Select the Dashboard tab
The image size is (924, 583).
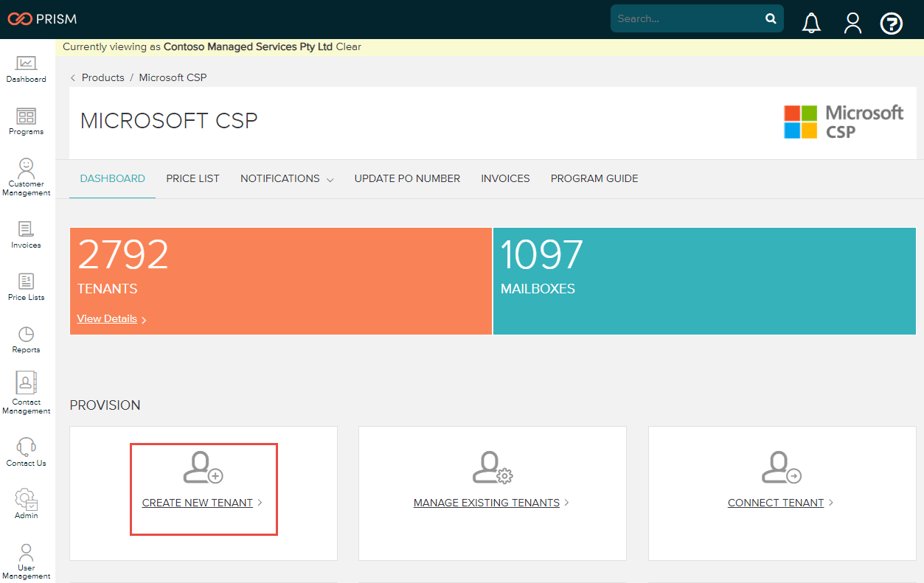pos(113,178)
